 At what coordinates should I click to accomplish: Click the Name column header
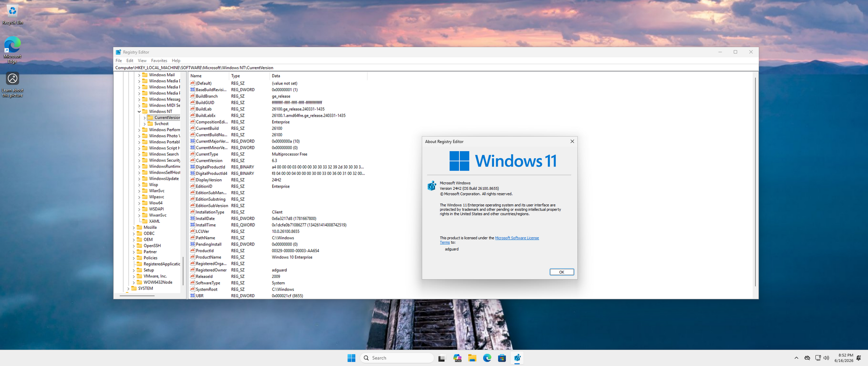click(x=209, y=76)
